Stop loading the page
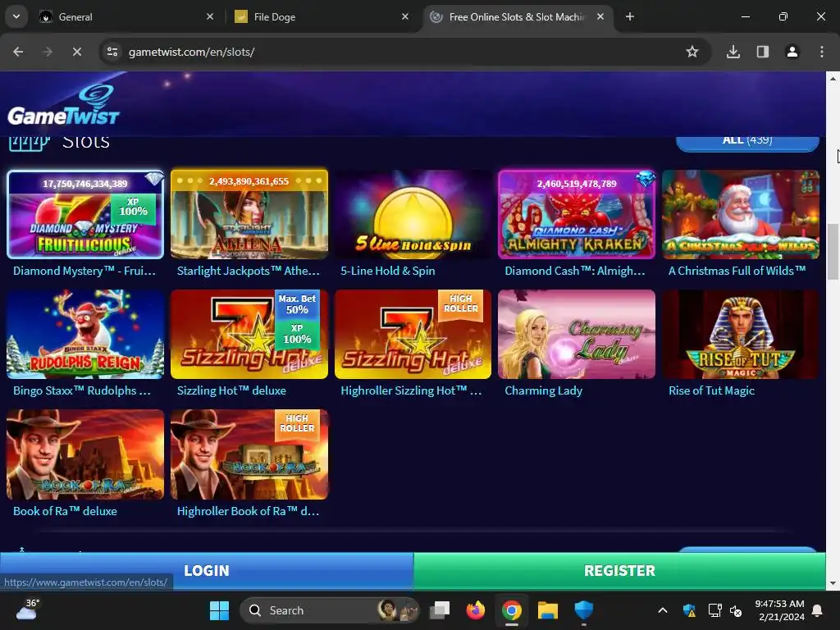 click(x=76, y=52)
